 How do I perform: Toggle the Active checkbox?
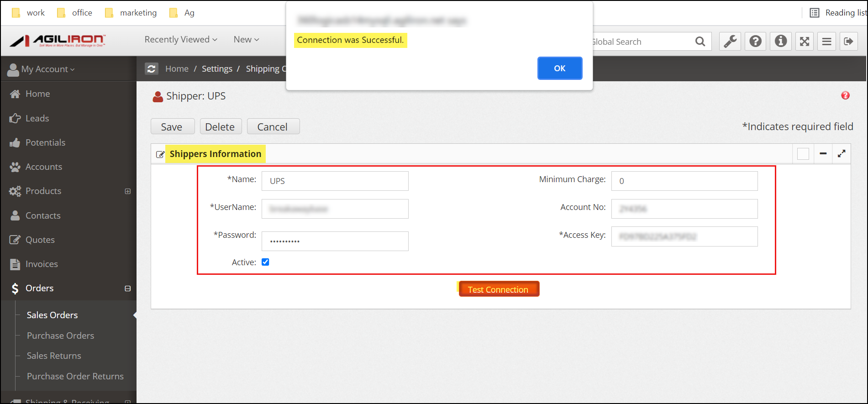[x=265, y=262]
